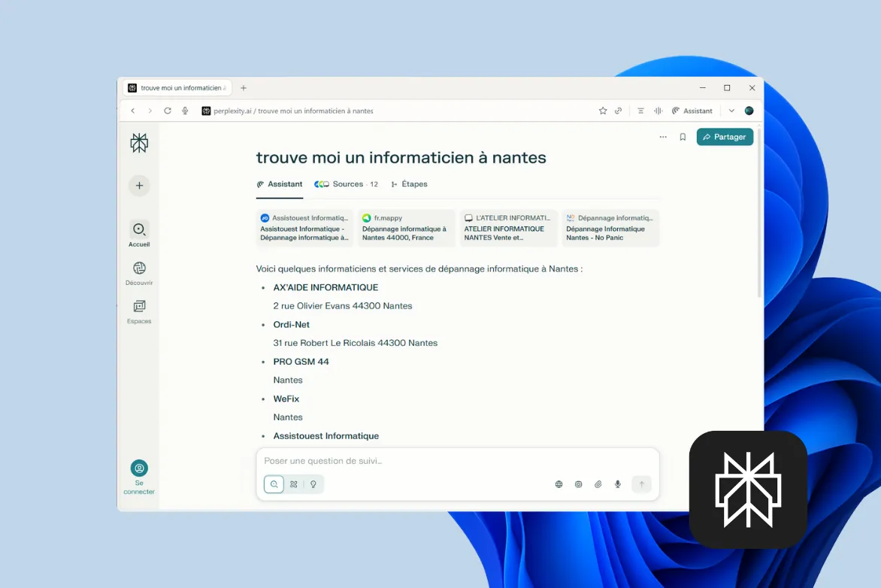Click the Partager button
Screen dimensions: 881x588
coord(725,137)
